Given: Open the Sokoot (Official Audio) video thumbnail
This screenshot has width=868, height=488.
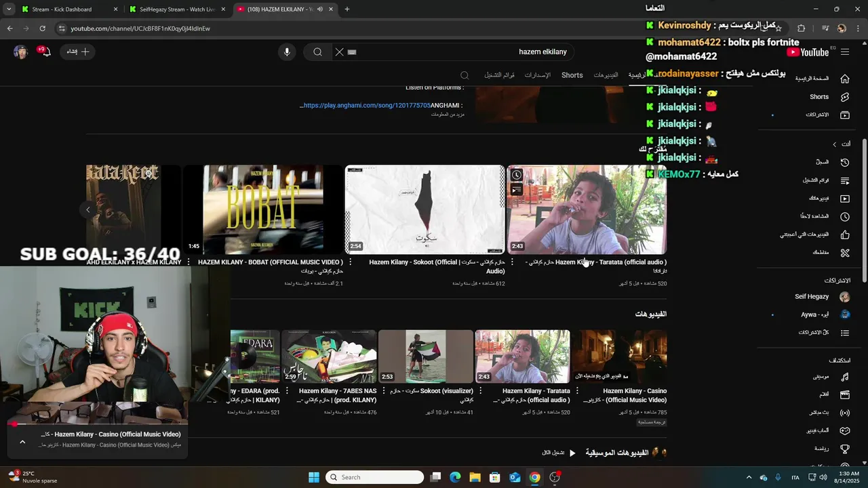Looking at the screenshot, I should click(x=425, y=209).
